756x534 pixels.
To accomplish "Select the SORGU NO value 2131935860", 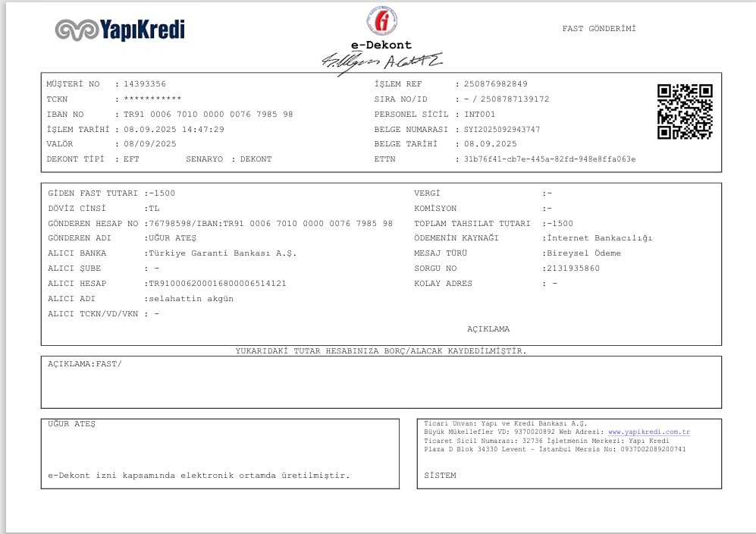I will (571, 269).
